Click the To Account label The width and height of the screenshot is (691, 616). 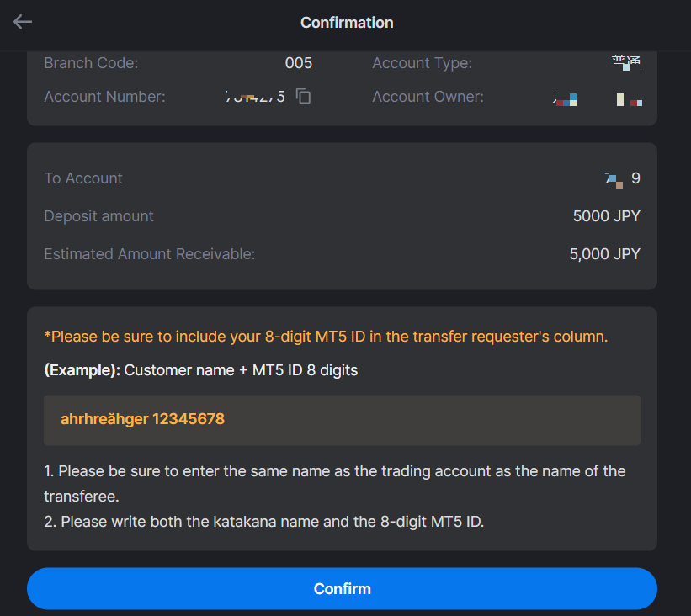83,178
